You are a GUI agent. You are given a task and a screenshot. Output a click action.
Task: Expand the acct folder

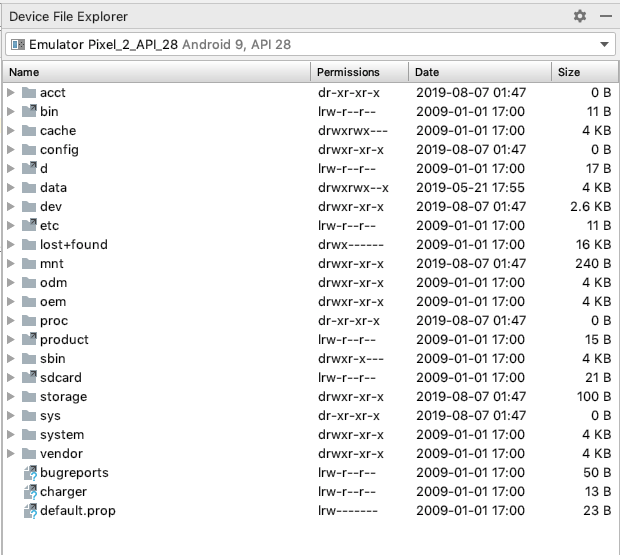[x=11, y=92]
